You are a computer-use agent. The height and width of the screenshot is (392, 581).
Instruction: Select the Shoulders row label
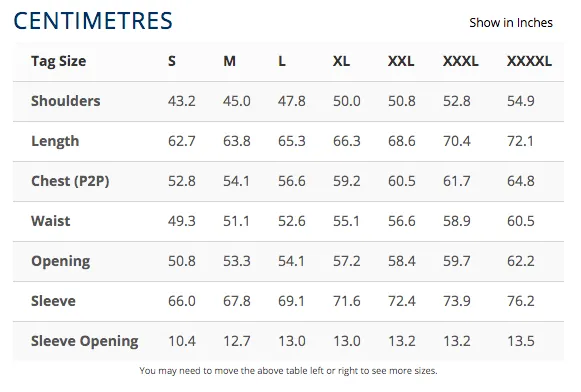[66, 101]
